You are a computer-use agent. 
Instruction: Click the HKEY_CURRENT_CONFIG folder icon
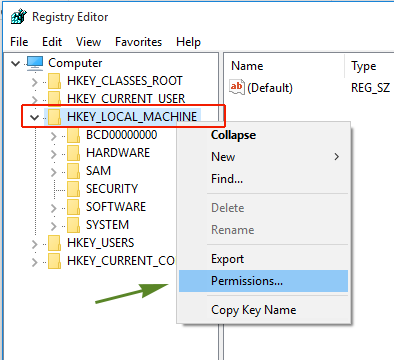click(x=54, y=261)
